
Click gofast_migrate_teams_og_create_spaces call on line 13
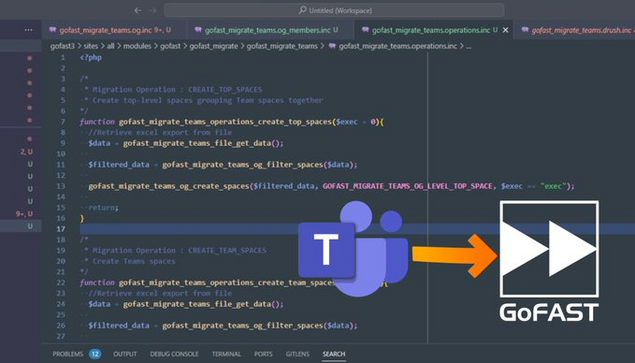click(169, 186)
